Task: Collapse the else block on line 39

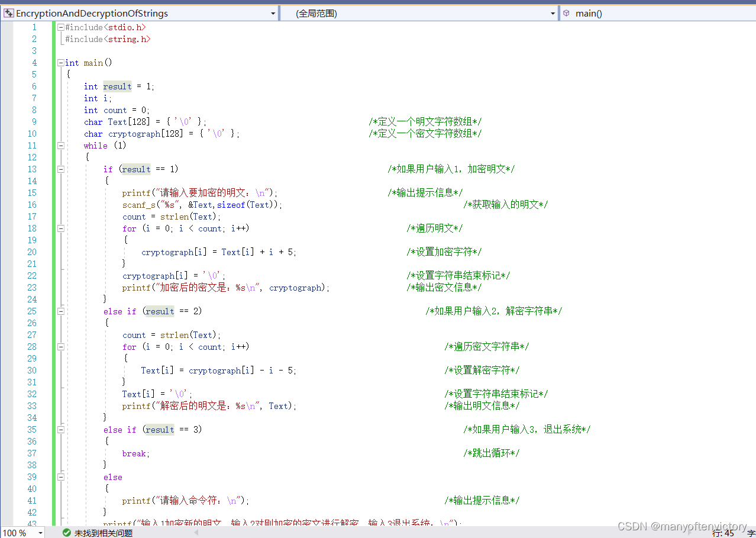Action: (60, 477)
